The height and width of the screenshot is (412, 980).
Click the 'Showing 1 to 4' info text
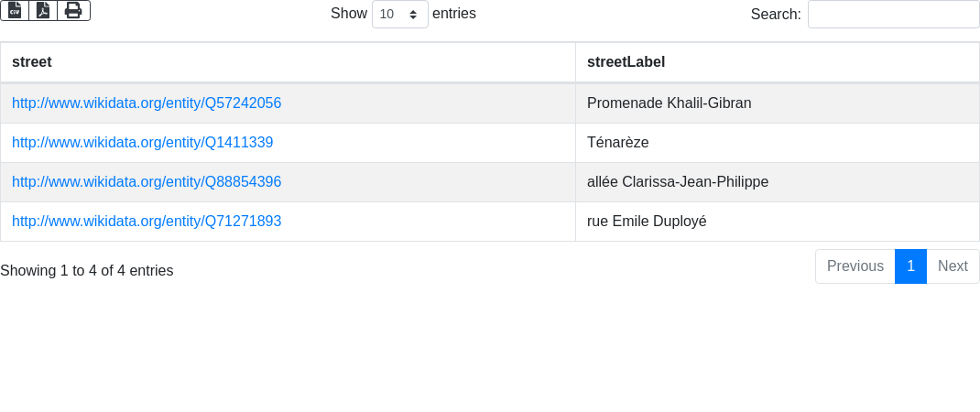coord(87,271)
